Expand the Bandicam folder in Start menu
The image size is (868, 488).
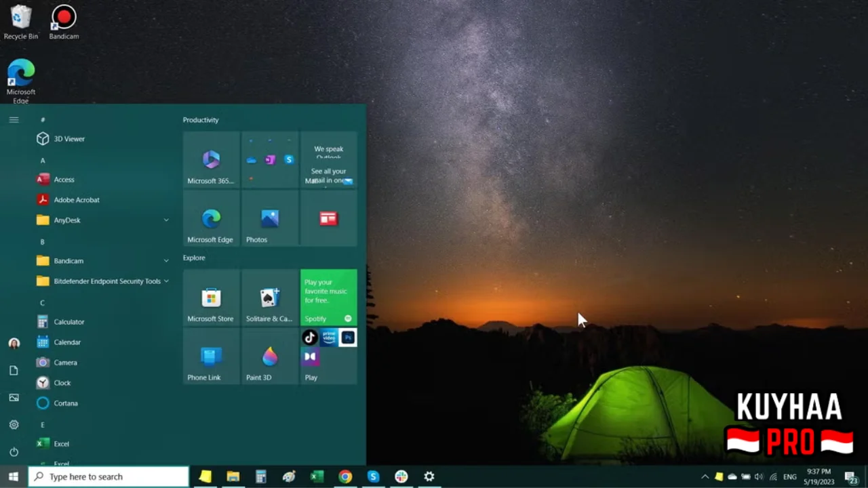[x=102, y=261]
